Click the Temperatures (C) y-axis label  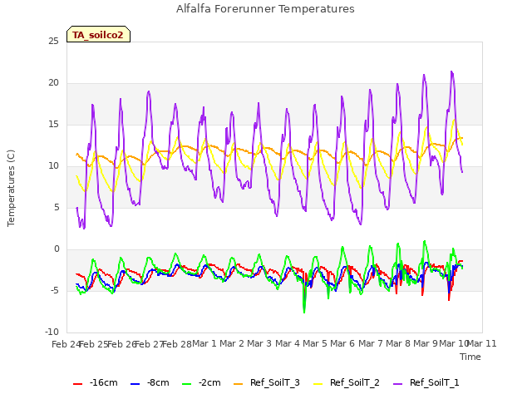(x=11, y=188)
